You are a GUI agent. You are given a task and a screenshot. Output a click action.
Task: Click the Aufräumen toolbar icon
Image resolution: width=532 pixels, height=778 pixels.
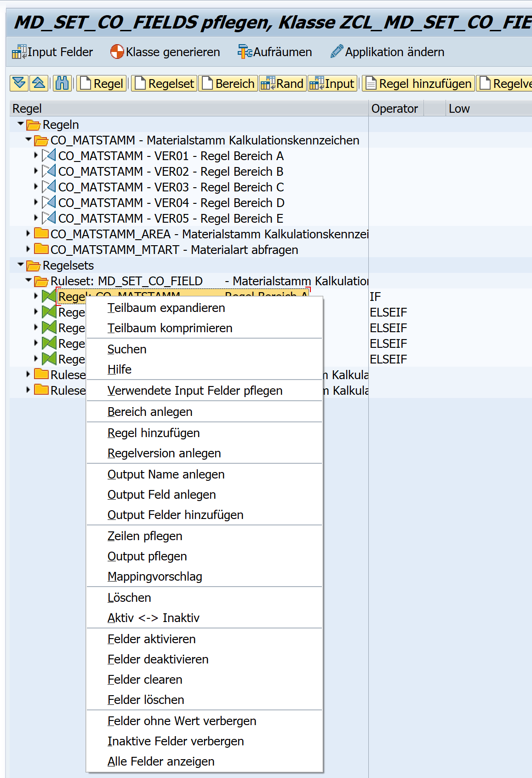click(245, 52)
